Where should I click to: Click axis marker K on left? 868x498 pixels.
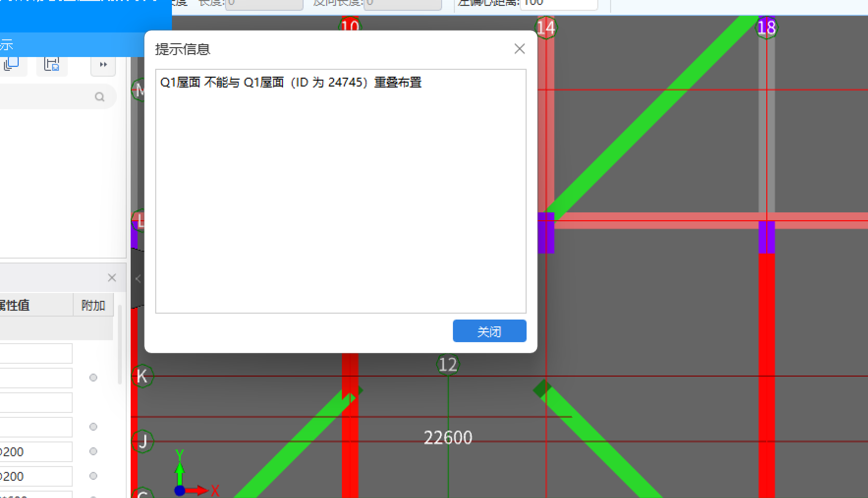point(142,376)
